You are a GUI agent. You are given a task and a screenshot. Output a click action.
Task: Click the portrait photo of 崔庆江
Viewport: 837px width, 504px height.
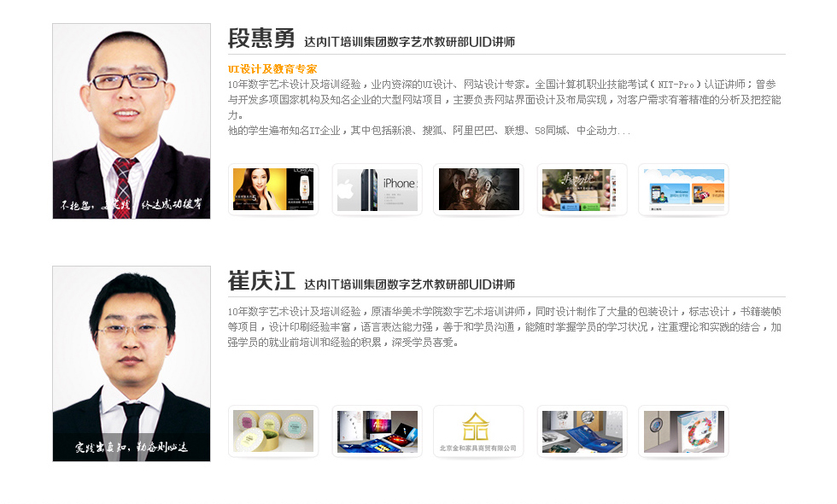132,364
